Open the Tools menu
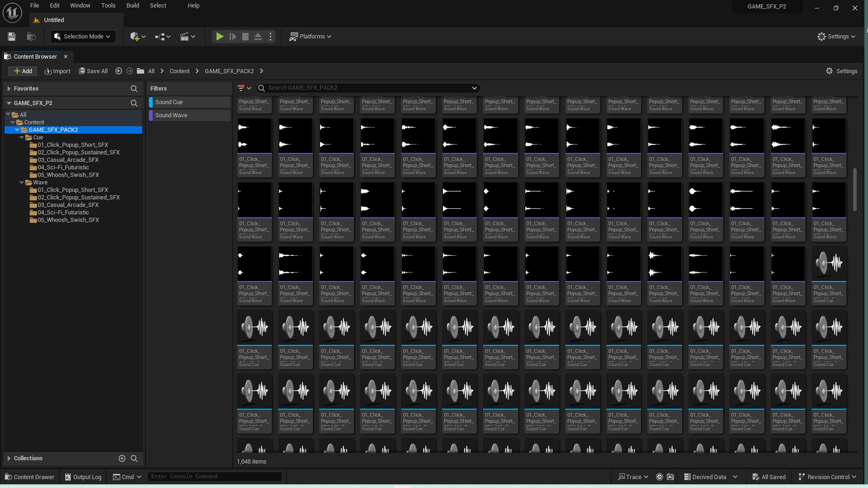 (x=108, y=5)
